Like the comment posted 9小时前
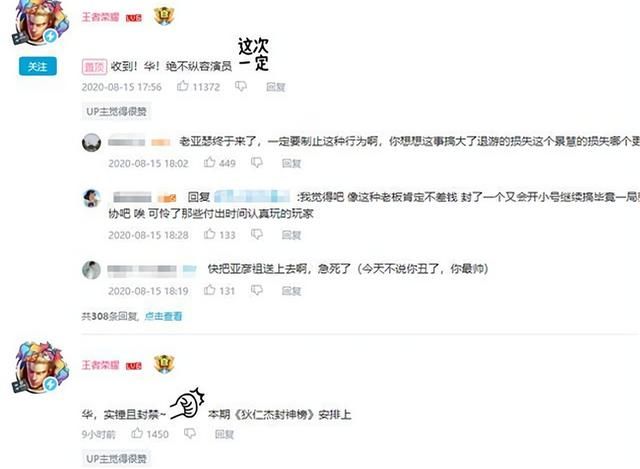 (x=137, y=433)
